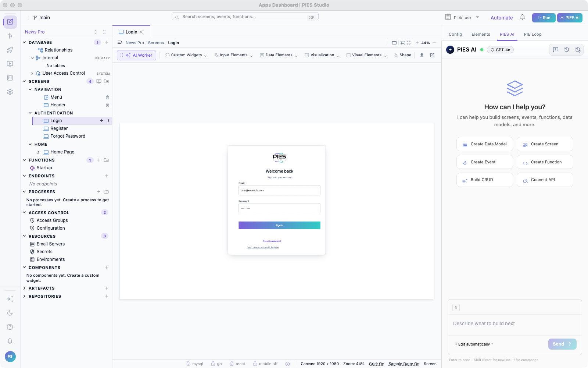Open settings gear in left rail
Screen dimensions: 588x368
10,92
